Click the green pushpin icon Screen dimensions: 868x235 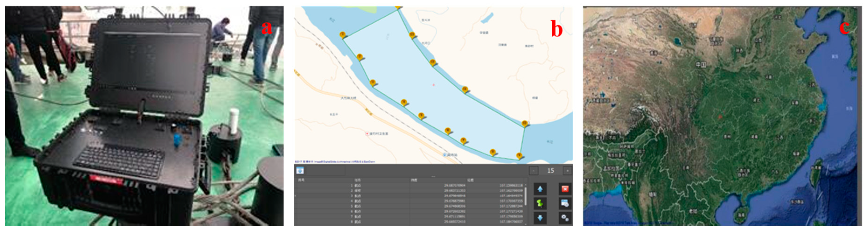click(540, 203)
